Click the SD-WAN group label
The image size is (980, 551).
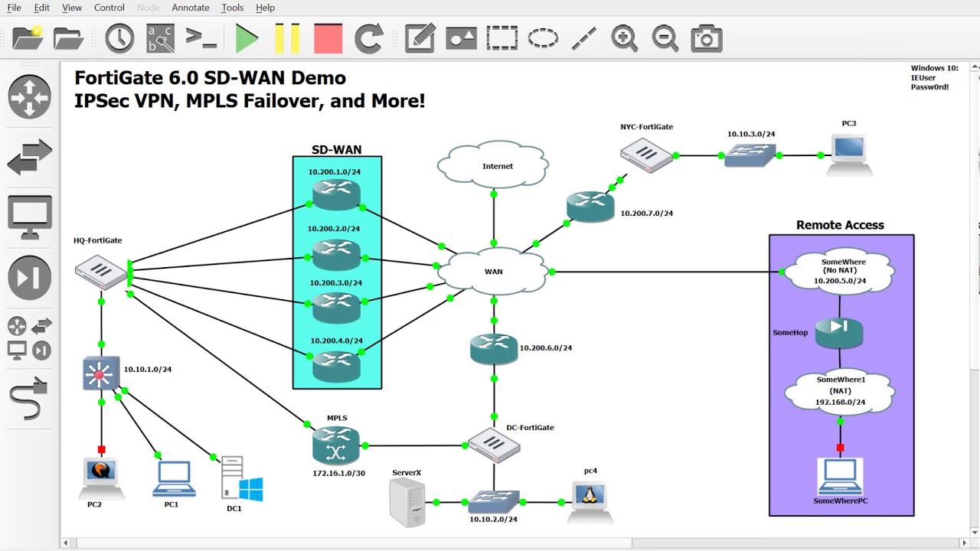(336, 149)
